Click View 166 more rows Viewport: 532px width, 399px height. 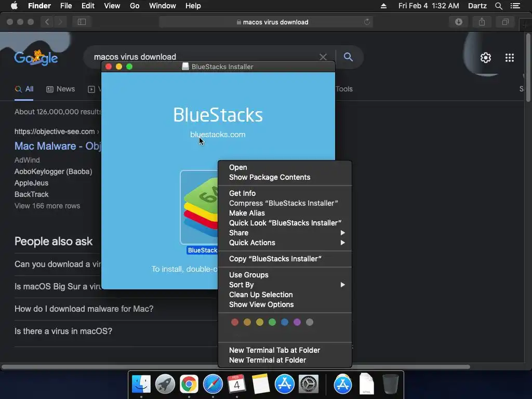click(x=47, y=206)
